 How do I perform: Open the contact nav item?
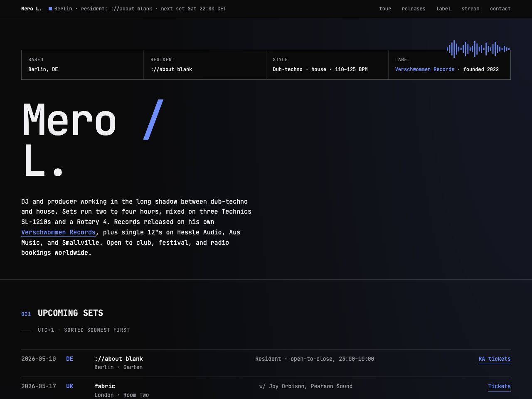coord(500,9)
